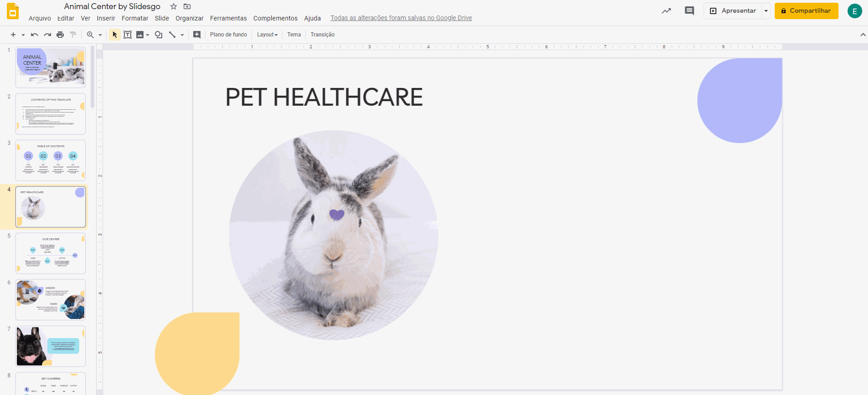Screen dimensions: 868x395
Task: Select slide 3 Table of Contents thumbnail
Action: pos(51,160)
